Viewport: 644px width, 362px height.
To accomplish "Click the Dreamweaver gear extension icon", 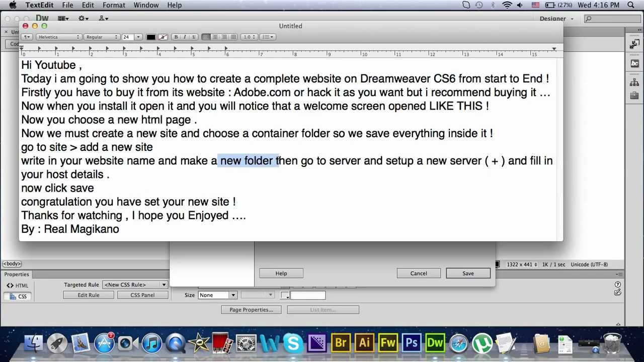I will pos(83,19).
